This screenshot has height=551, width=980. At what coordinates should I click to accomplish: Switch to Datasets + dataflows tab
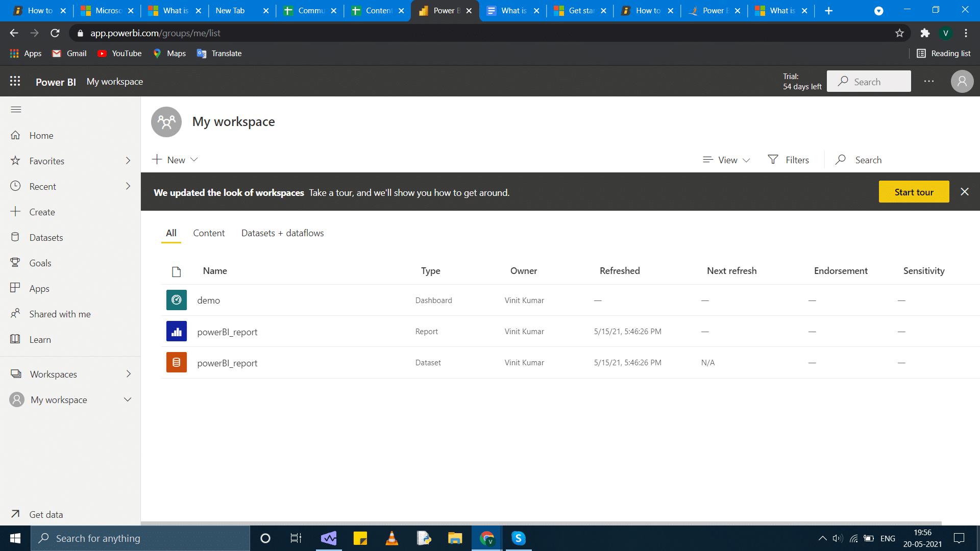pos(282,233)
